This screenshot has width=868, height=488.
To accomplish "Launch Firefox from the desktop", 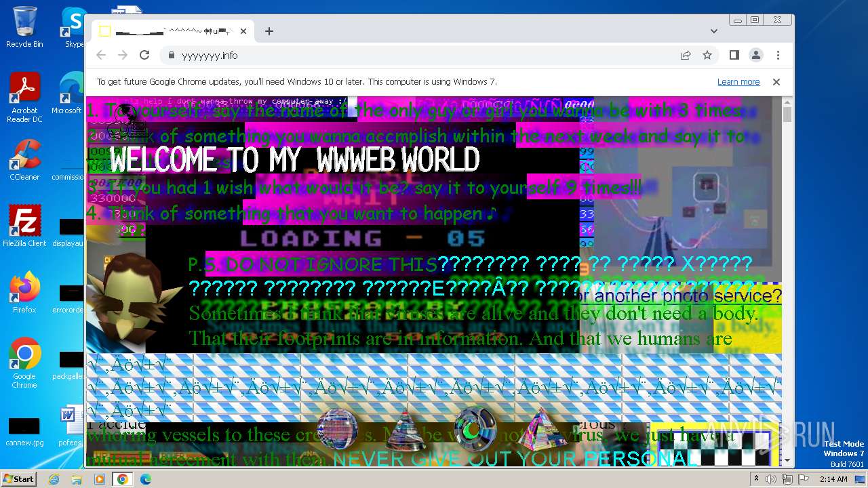I will coord(24,293).
